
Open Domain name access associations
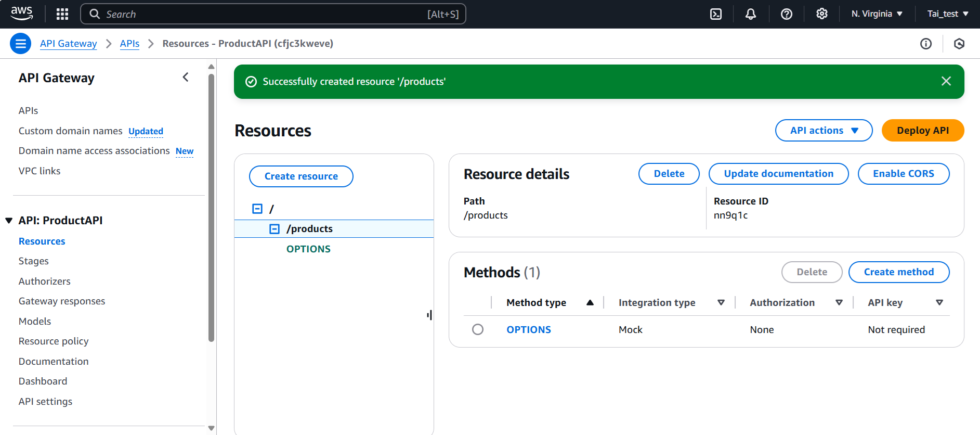click(94, 151)
